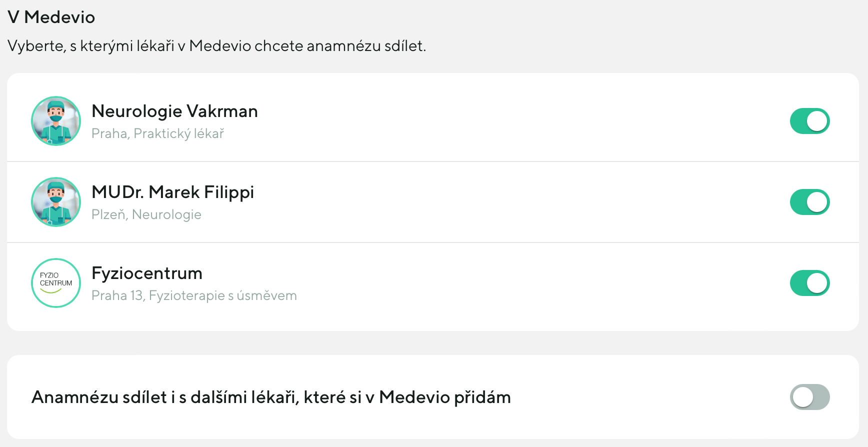The height and width of the screenshot is (447, 868).
Task: Click MUDr. Marek Filippi's profile picture
Action: pyautogui.click(x=56, y=202)
